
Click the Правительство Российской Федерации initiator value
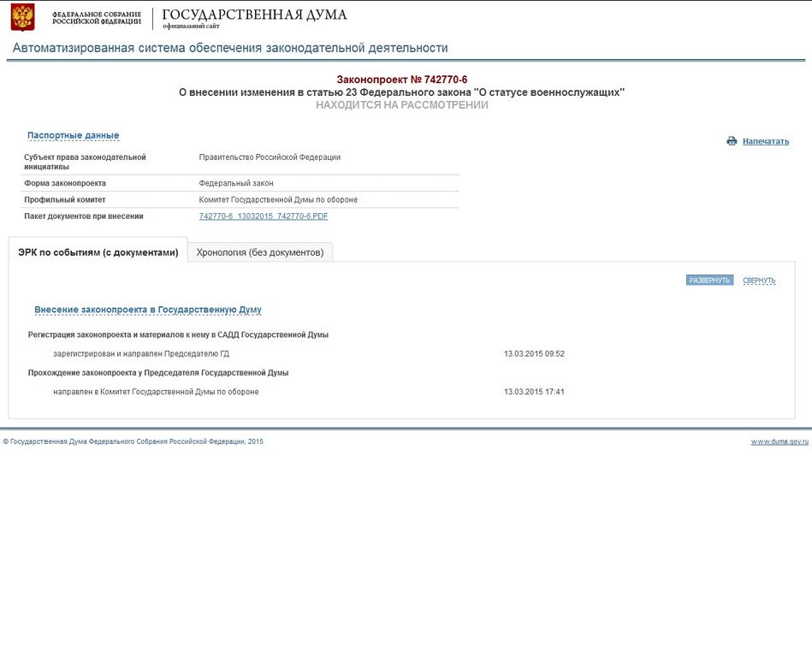pos(270,157)
